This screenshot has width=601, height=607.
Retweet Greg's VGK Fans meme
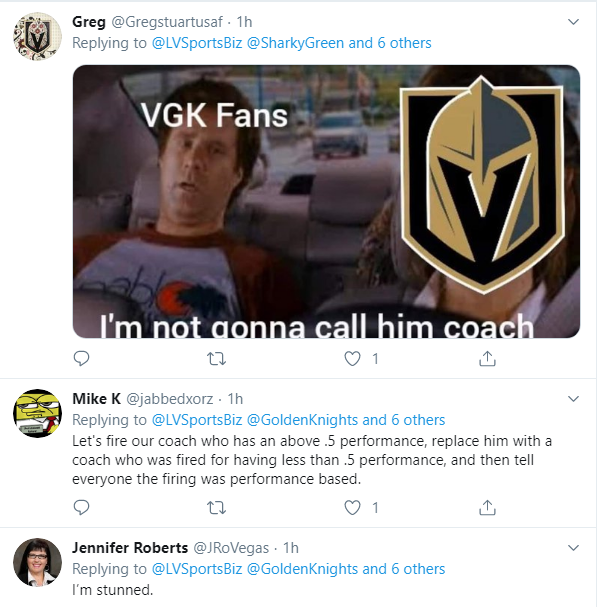pyautogui.click(x=215, y=358)
